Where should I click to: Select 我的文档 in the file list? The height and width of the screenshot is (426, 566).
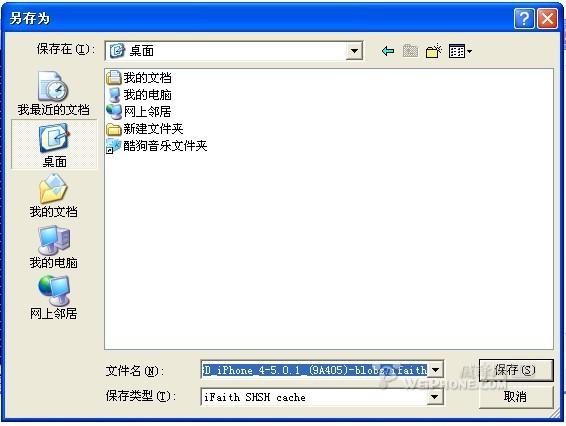(x=139, y=78)
